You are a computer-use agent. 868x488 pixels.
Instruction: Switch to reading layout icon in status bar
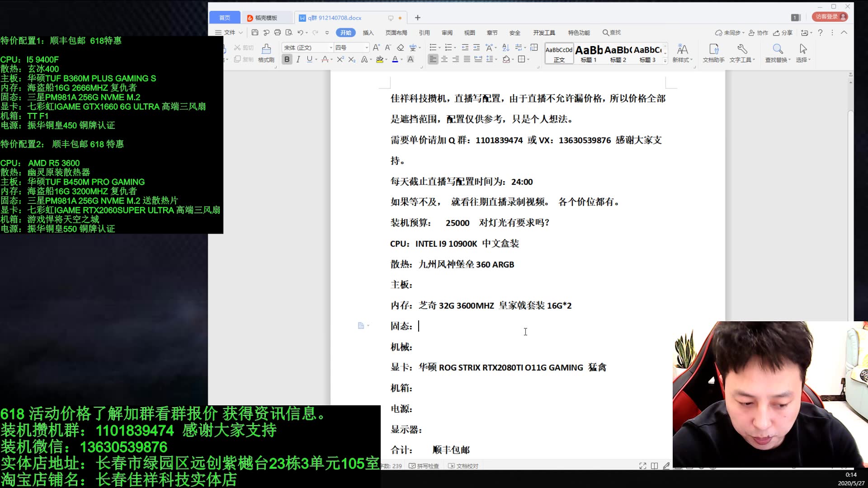[654, 466]
